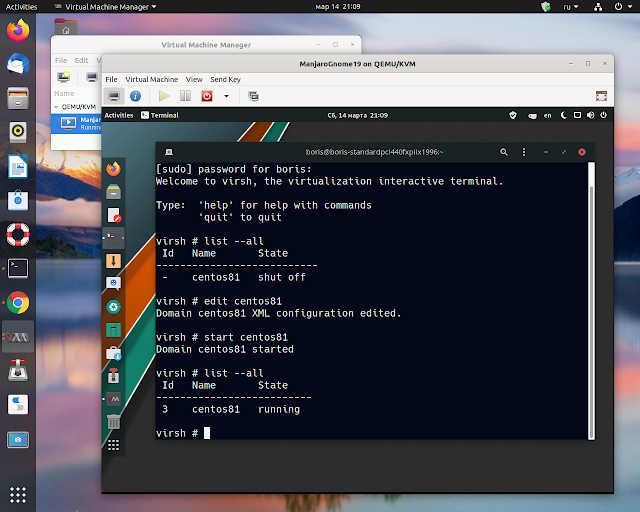This screenshot has height=512, width=640.
Task: Open the View menu
Action: click(x=194, y=79)
